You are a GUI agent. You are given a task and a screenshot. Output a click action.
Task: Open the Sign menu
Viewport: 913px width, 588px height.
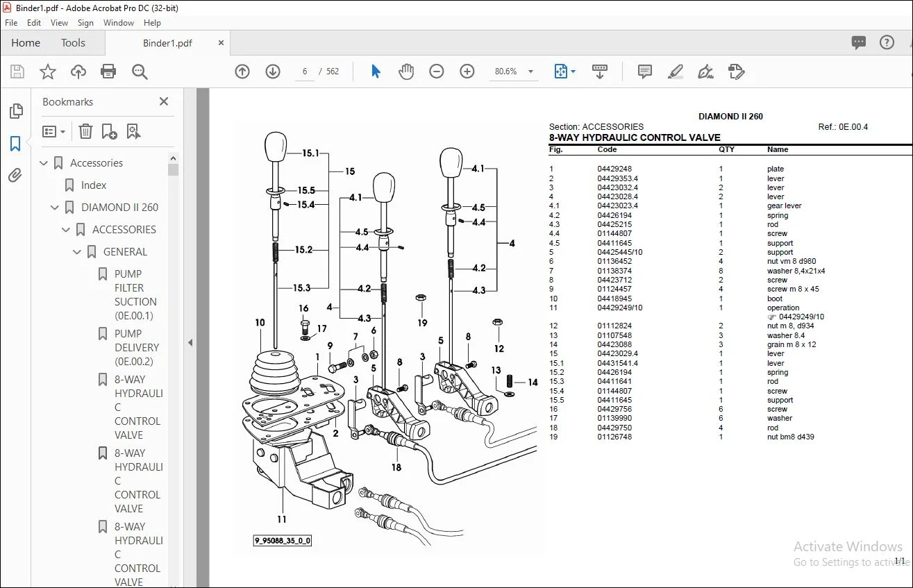click(86, 23)
